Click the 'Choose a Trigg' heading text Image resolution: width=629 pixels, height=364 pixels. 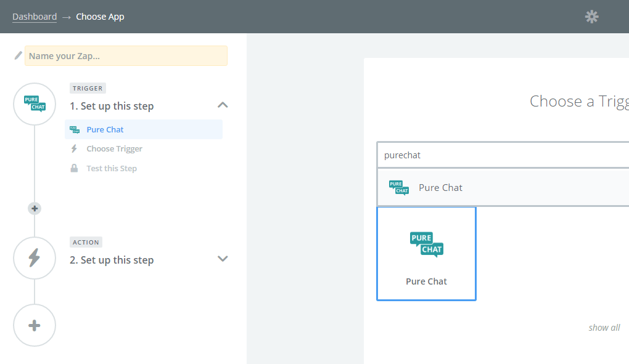tap(579, 101)
